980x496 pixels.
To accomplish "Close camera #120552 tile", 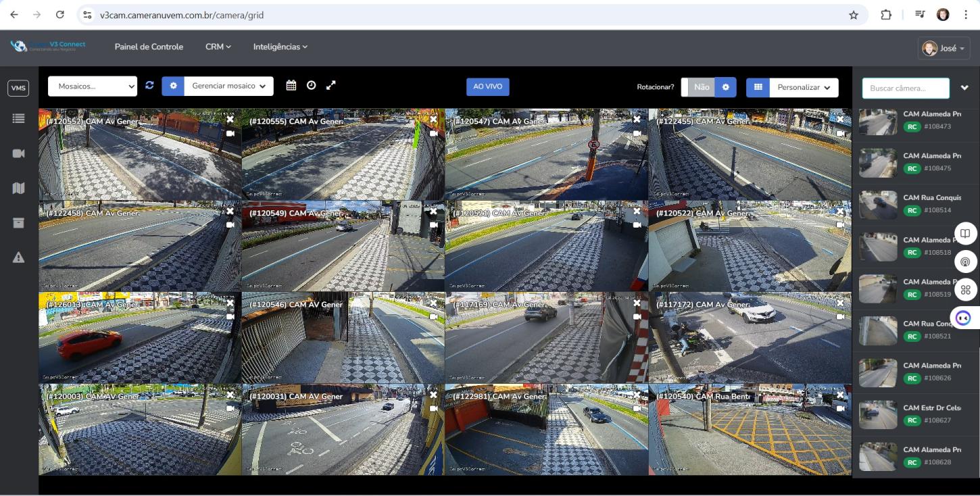I will click(x=230, y=119).
